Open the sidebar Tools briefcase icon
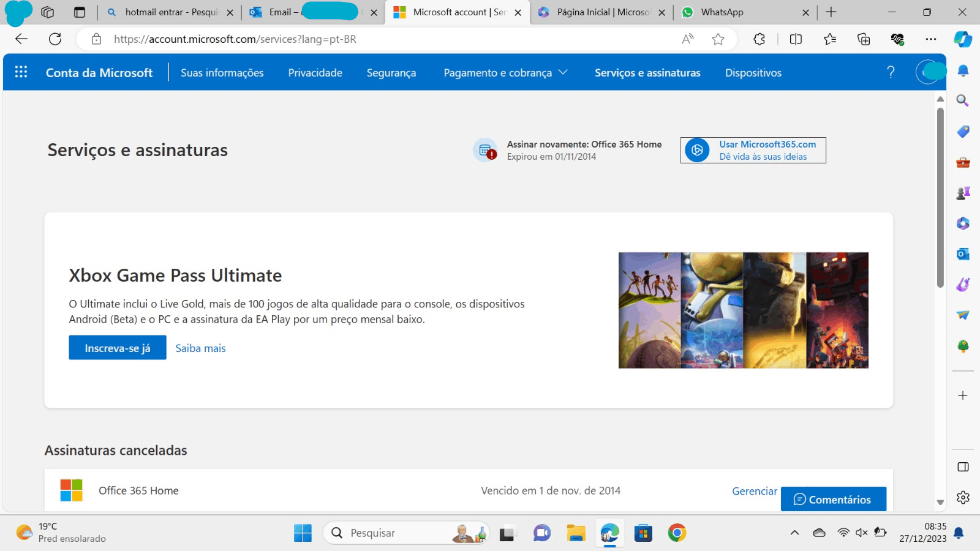The height and width of the screenshot is (551, 980). pos(963,162)
